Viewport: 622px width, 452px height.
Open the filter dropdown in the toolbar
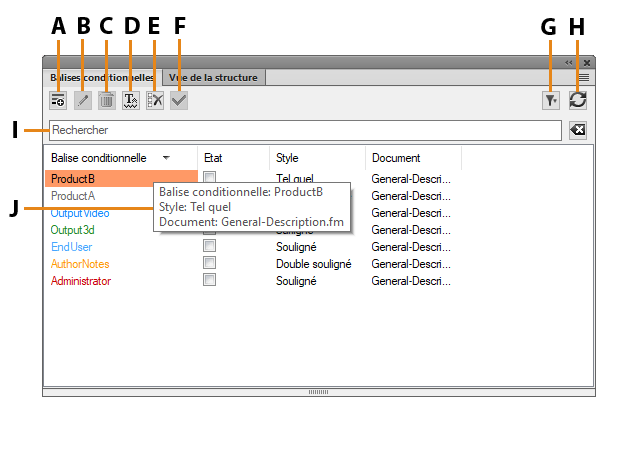[551, 100]
